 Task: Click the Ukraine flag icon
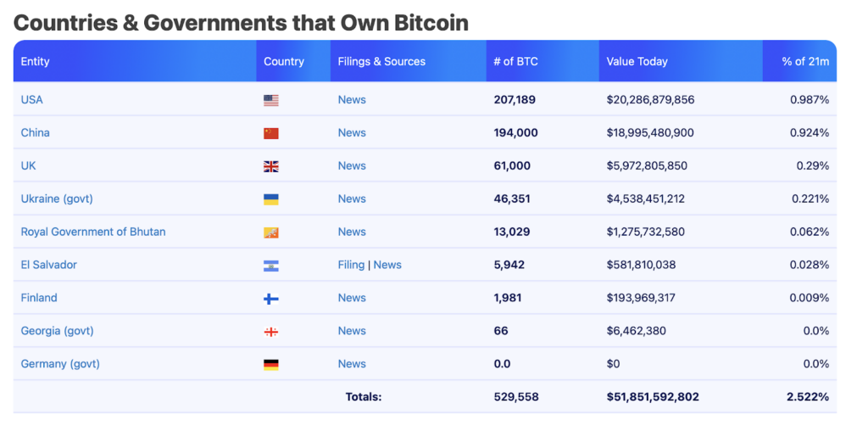[270, 199]
